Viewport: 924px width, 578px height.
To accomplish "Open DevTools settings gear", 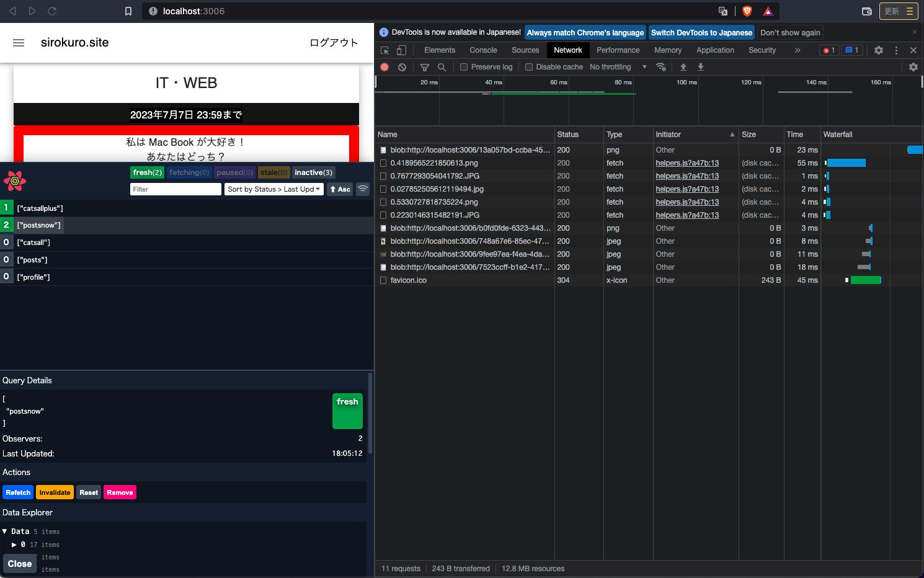I will click(879, 50).
